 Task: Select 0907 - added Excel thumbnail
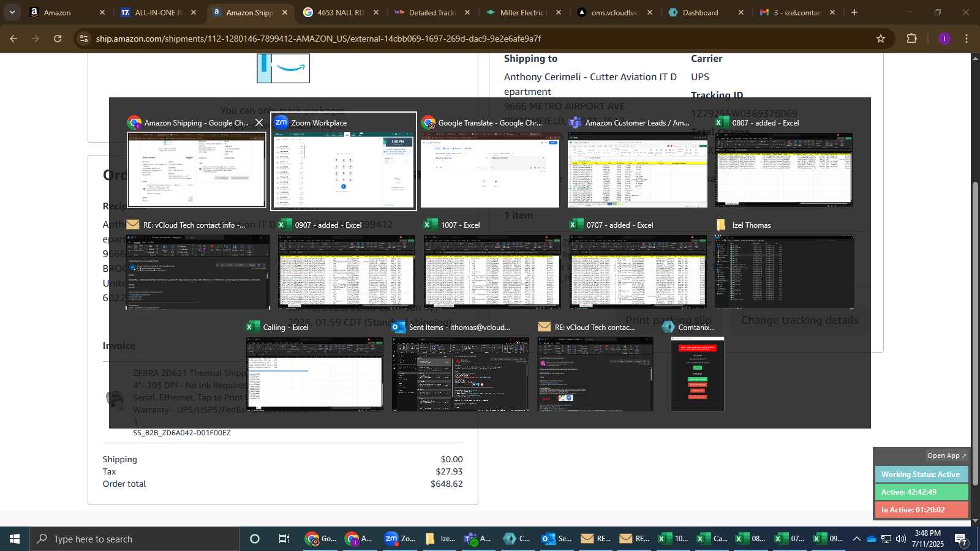[x=347, y=272]
